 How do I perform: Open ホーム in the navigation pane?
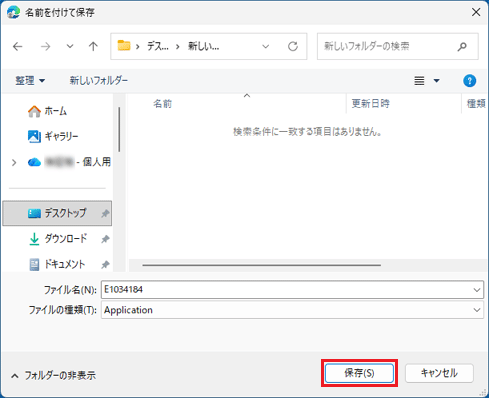(56, 111)
